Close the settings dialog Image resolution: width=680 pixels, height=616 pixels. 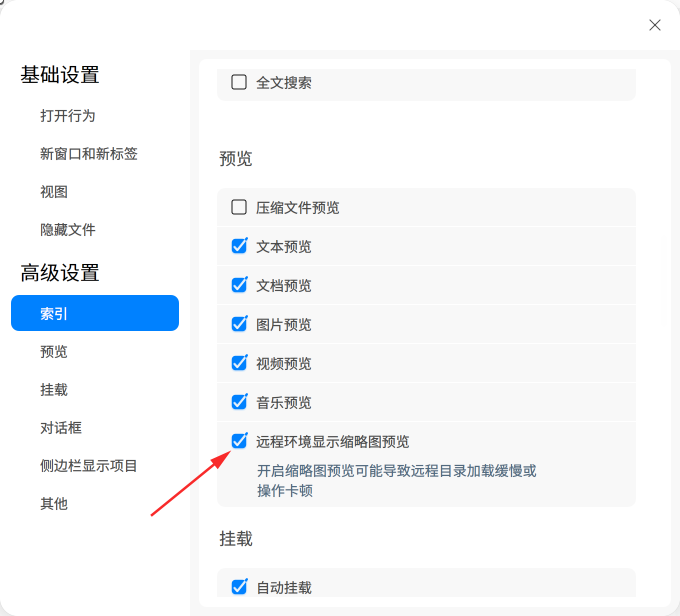click(x=655, y=25)
